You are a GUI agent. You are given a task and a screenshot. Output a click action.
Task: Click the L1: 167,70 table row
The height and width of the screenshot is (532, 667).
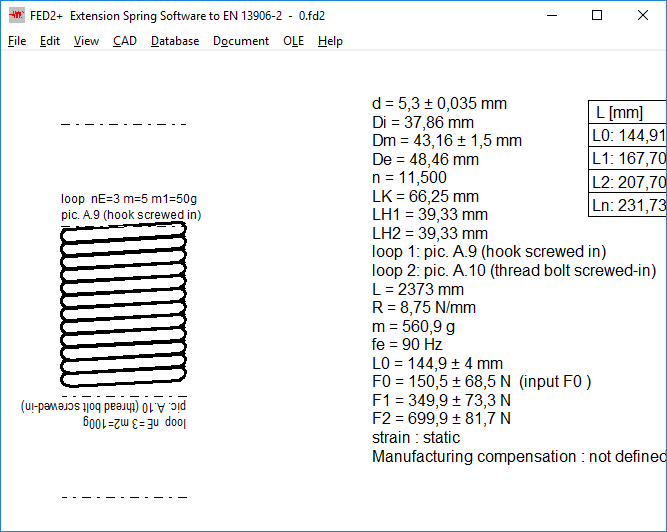pyautogui.click(x=628, y=159)
